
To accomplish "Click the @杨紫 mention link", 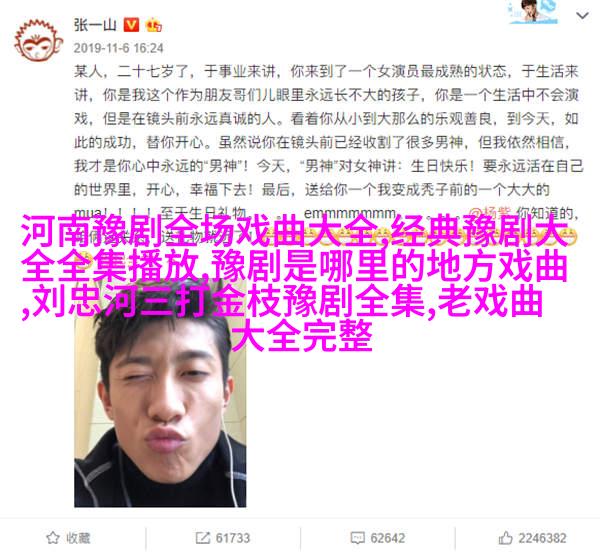I will (490, 212).
